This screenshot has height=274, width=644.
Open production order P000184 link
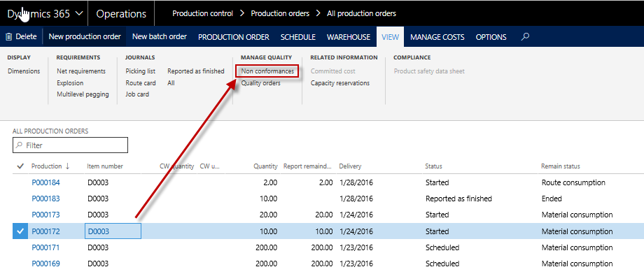click(45, 182)
